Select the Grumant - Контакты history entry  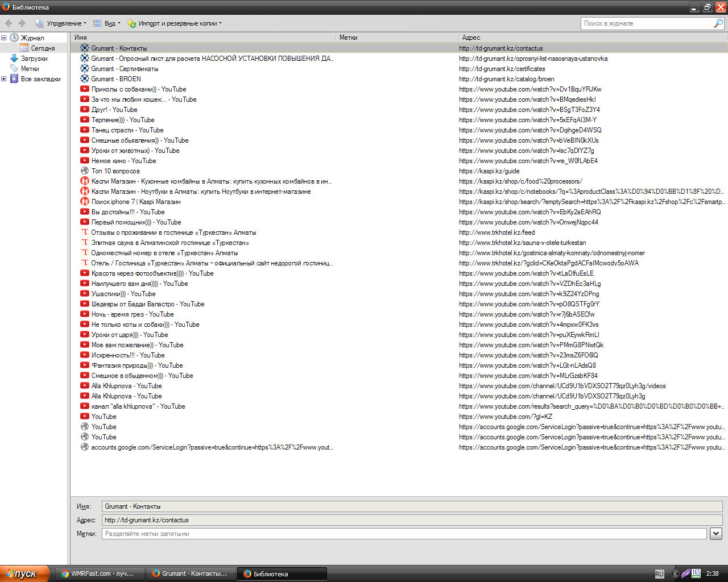[399, 48]
